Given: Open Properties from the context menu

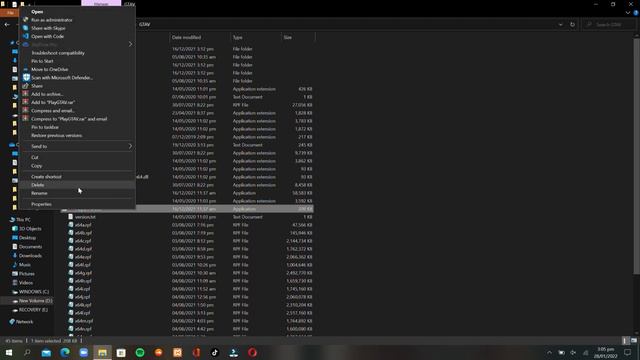Looking at the screenshot, I should pos(41,204).
